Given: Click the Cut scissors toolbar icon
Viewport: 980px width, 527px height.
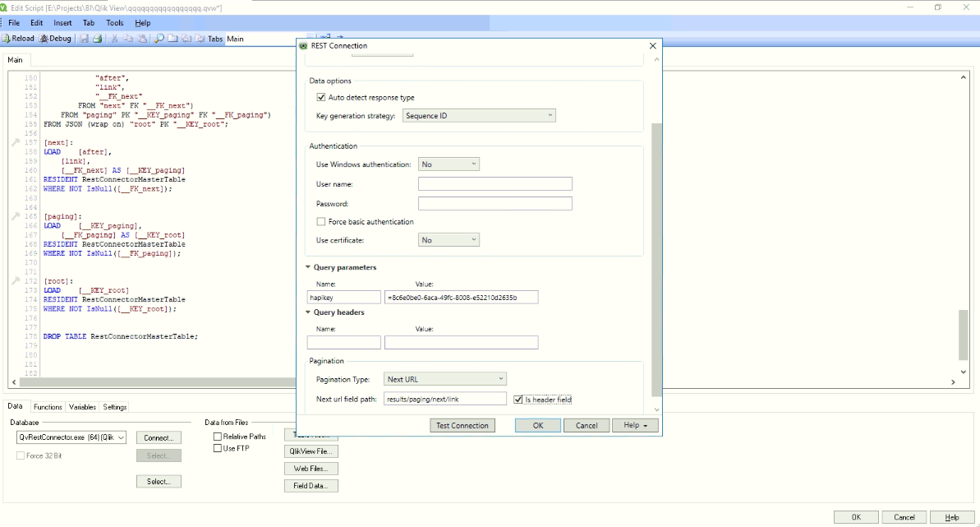Looking at the screenshot, I should pyautogui.click(x=115, y=39).
